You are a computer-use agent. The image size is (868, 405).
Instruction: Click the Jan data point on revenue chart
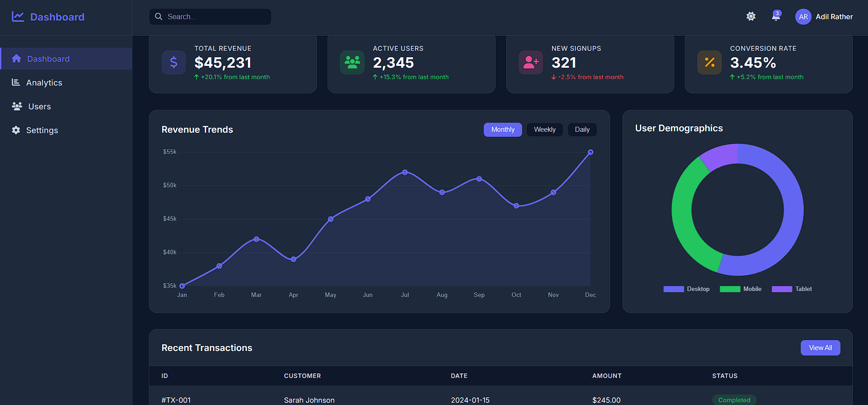[x=182, y=286]
